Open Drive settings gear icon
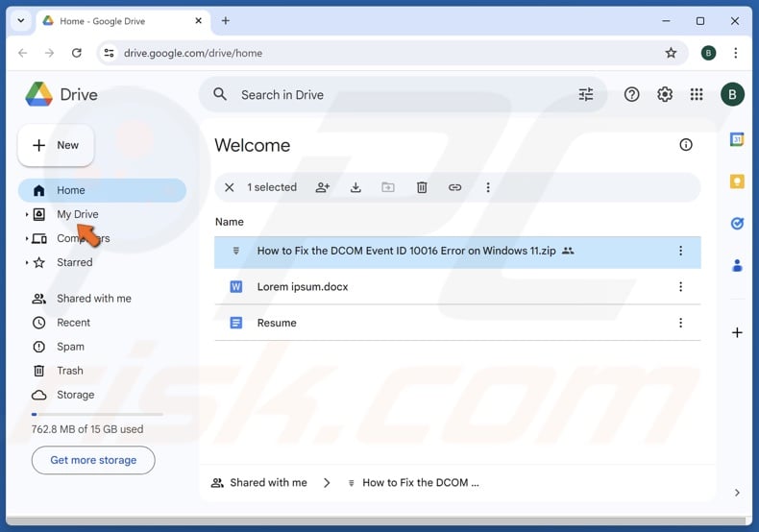Image resolution: width=759 pixels, height=532 pixels. [x=665, y=94]
